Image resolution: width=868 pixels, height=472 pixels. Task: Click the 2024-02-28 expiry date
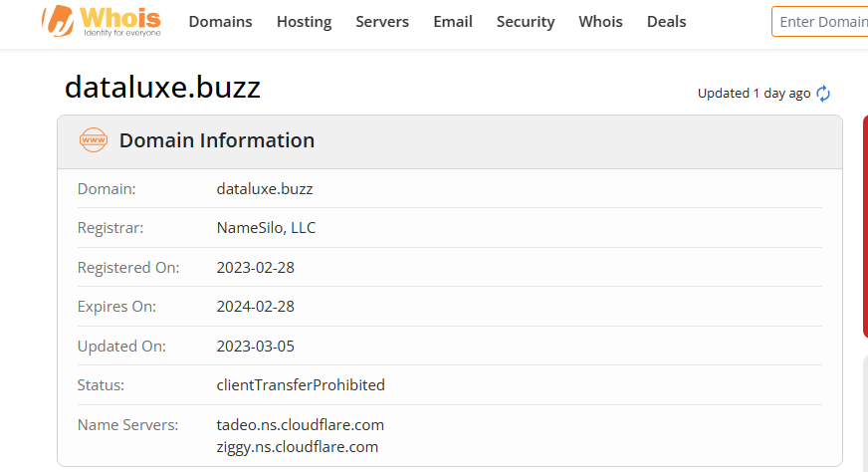[255, 307]
